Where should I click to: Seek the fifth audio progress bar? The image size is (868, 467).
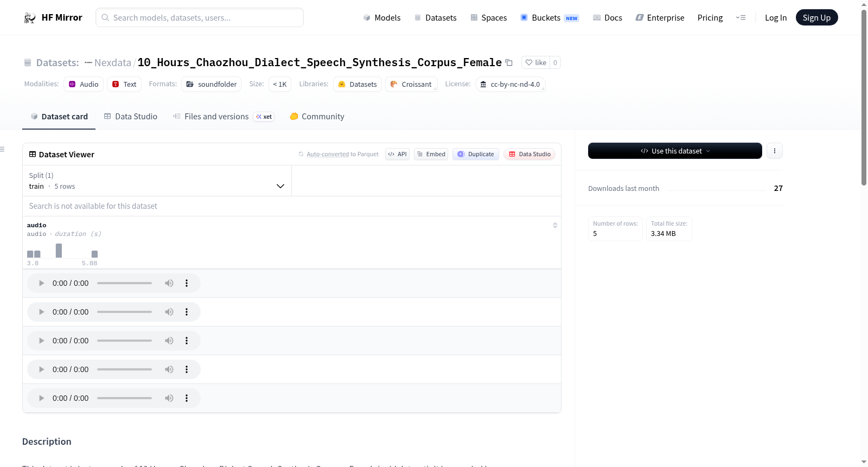coord(124,398)
